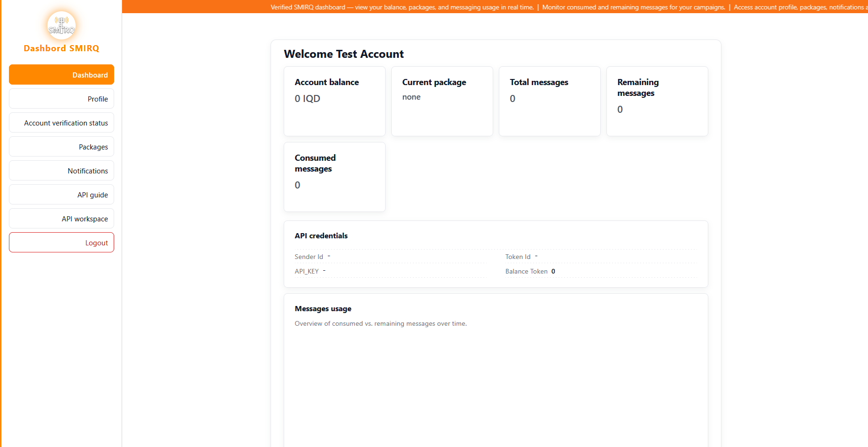
Task: Open the API workspace
Action: (x=61, y=219)
